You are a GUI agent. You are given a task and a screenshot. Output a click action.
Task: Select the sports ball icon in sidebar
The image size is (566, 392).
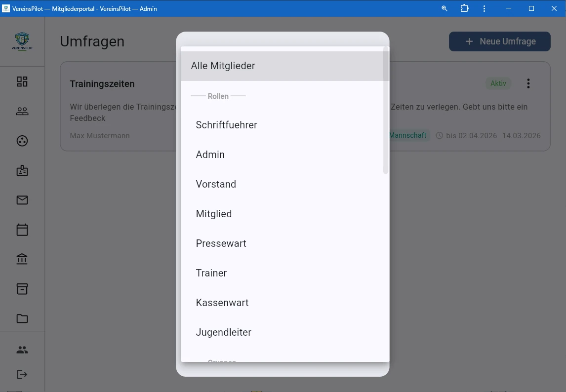(x=22, y=141)
